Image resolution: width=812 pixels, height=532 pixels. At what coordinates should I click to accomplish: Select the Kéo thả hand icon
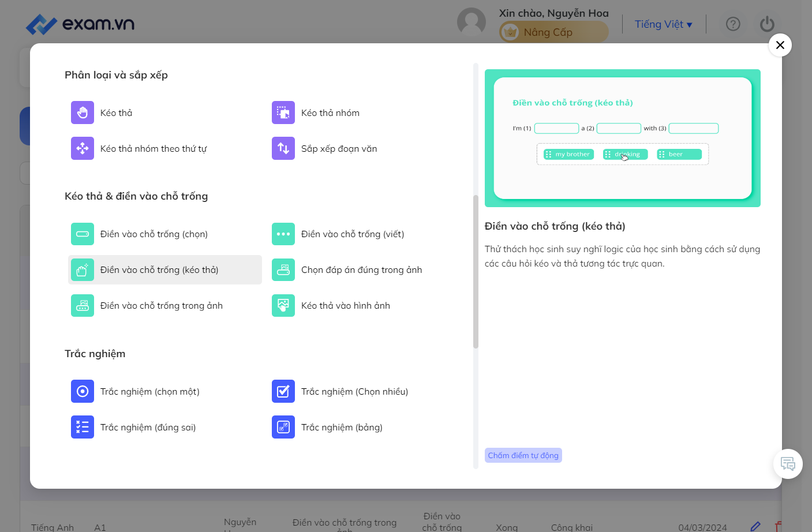click(x=83, y=113)
